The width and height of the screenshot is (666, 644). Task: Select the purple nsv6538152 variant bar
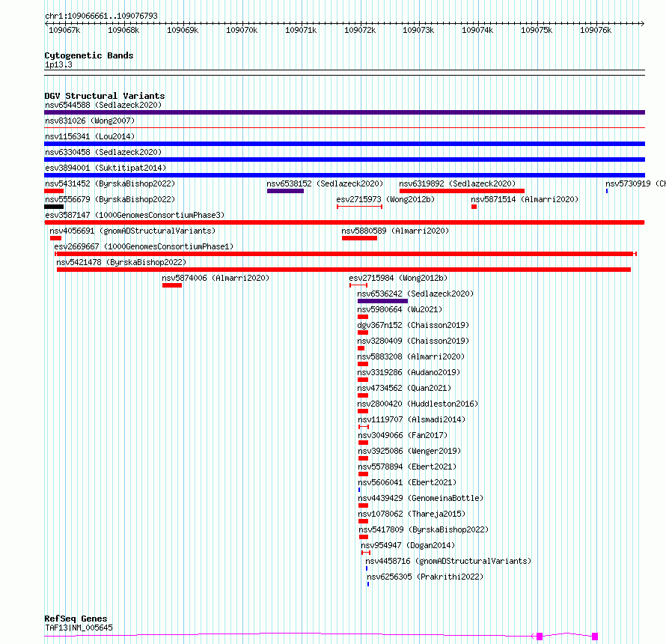tap(285, 191)
